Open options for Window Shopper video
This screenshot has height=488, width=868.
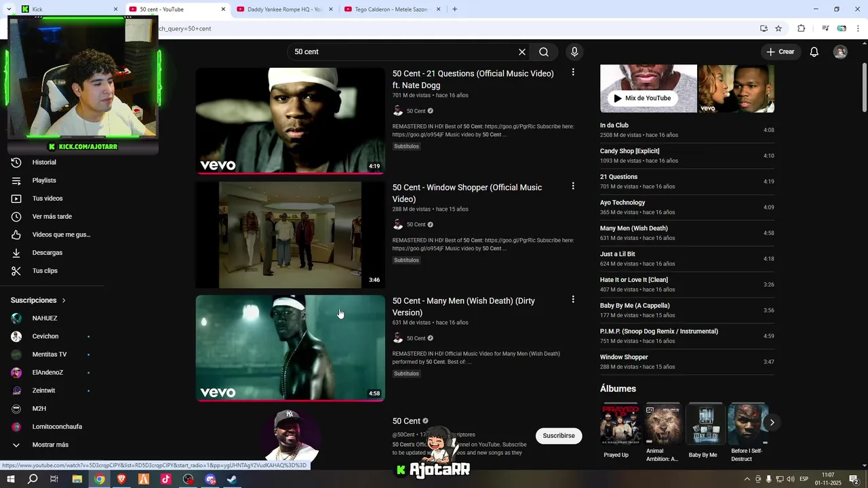[573, 186]
